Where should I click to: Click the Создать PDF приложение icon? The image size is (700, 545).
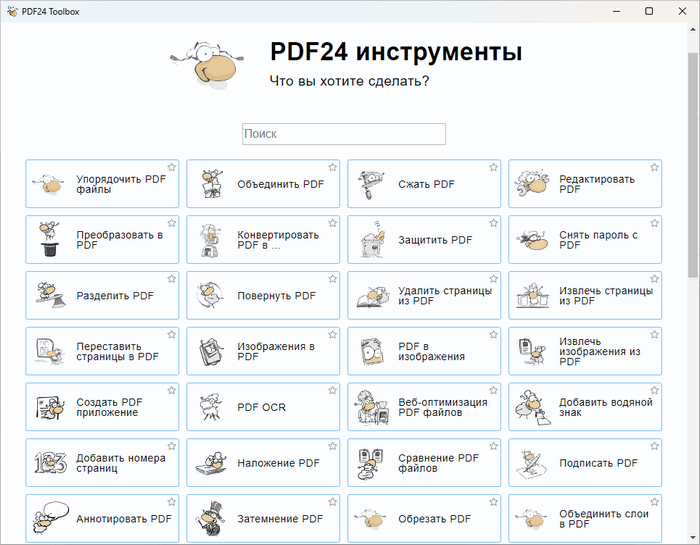[x=50, y=407]
